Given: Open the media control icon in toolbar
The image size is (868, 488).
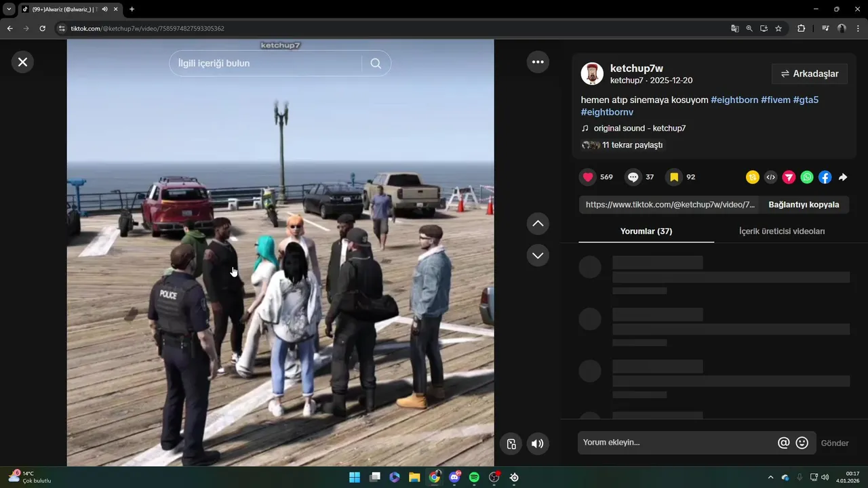Looking at the screenshot, I should pyautogui.click(x=825, y=28).
